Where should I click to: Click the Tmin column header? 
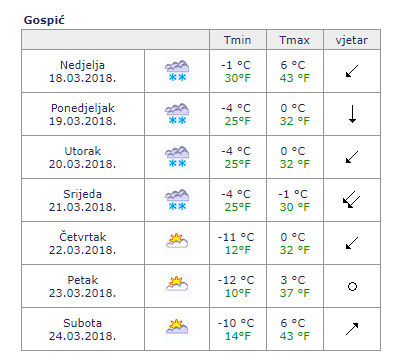click(238, 40)
